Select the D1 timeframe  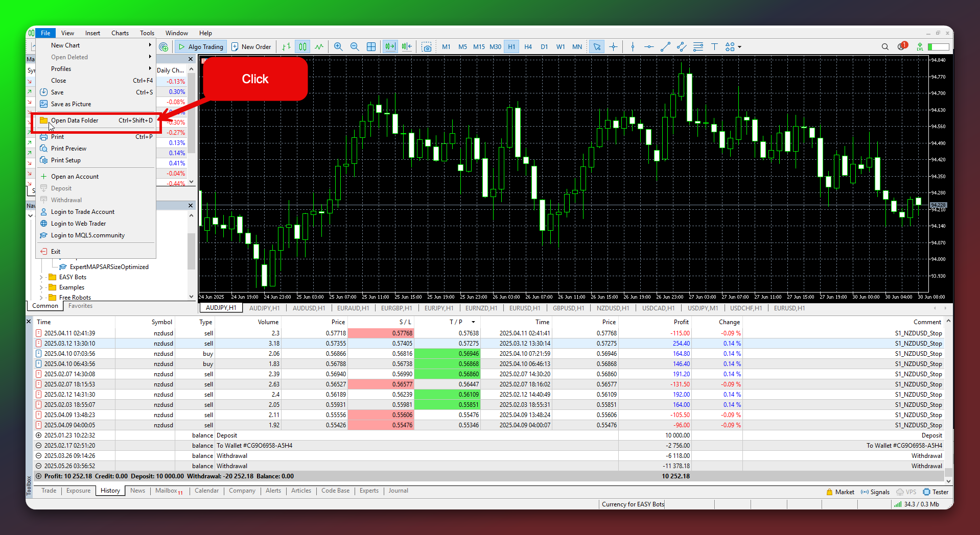tap(544, 46)
